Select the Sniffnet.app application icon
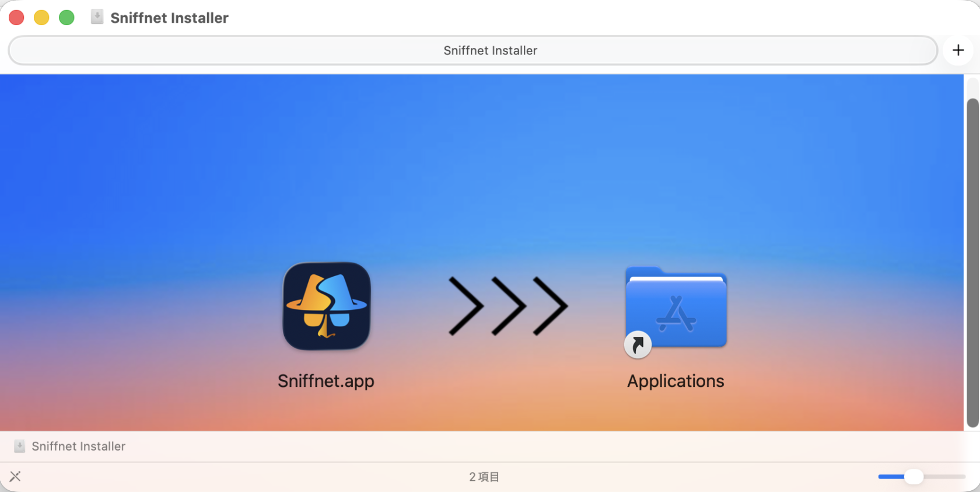Viewport: 980px width, 492px height. (x=327, y=306)
